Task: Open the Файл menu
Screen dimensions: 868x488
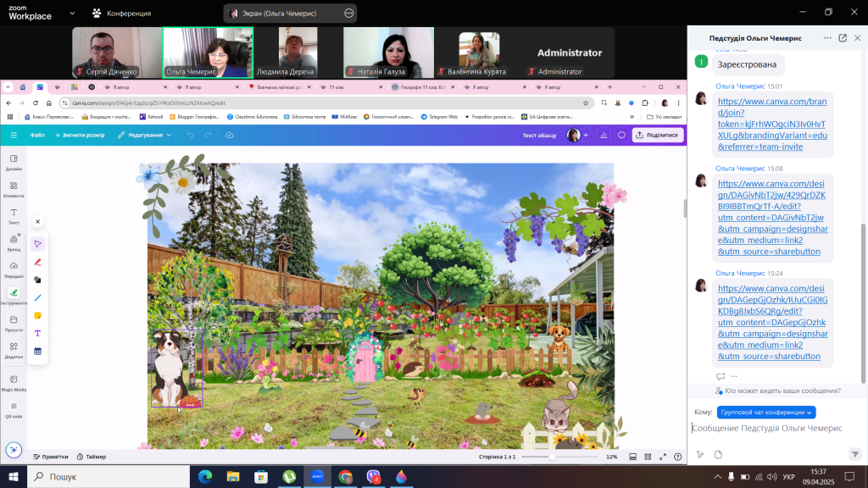Action: pyautogui.click(x=37, y=135)
